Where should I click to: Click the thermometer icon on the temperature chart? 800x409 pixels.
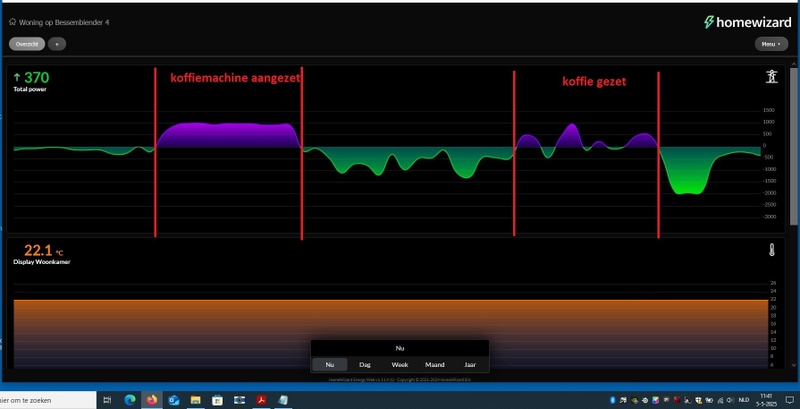coord(772,250)
